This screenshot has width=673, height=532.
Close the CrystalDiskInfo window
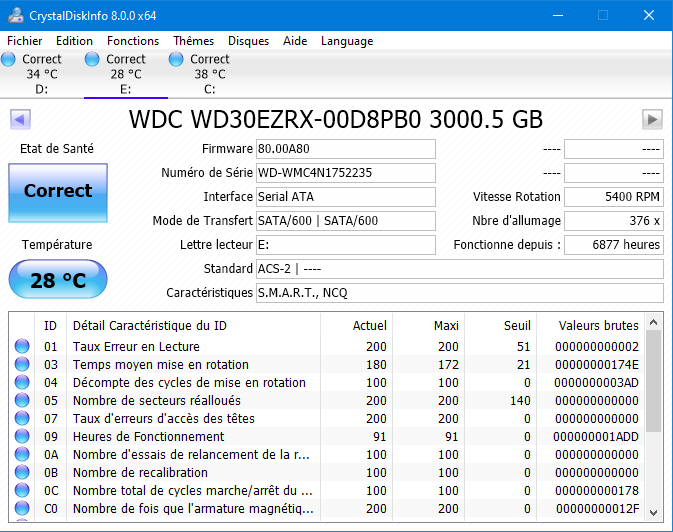coord(649,15)
